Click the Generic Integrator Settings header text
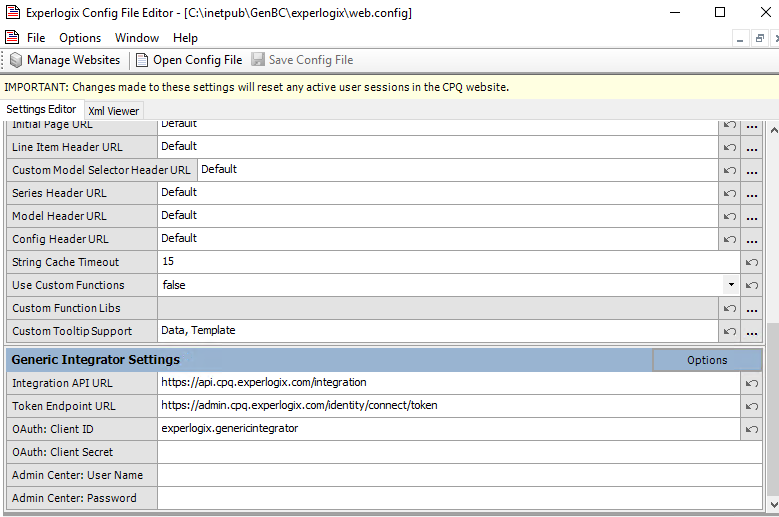779x517 pixels. coord(96,360)
